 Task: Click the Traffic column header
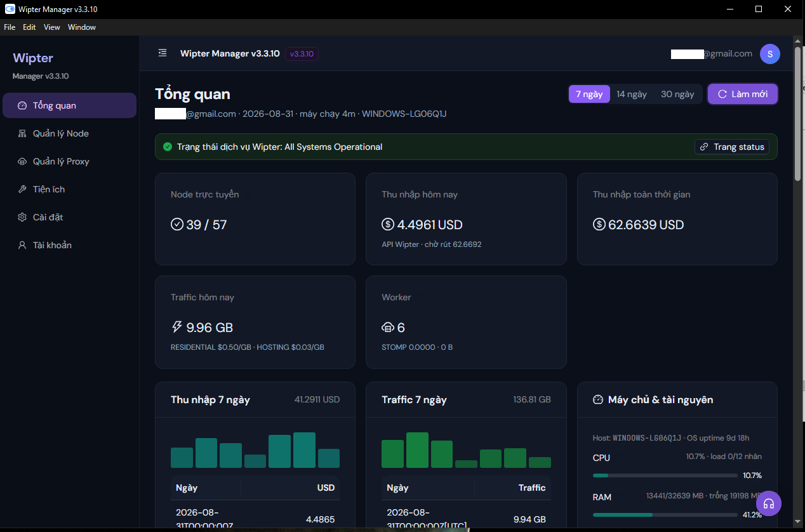[x=531, y=488]
